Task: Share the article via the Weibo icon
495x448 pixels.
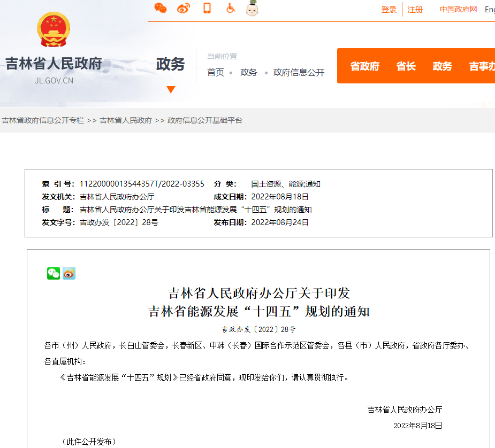Action: click(x=68, y=273)
